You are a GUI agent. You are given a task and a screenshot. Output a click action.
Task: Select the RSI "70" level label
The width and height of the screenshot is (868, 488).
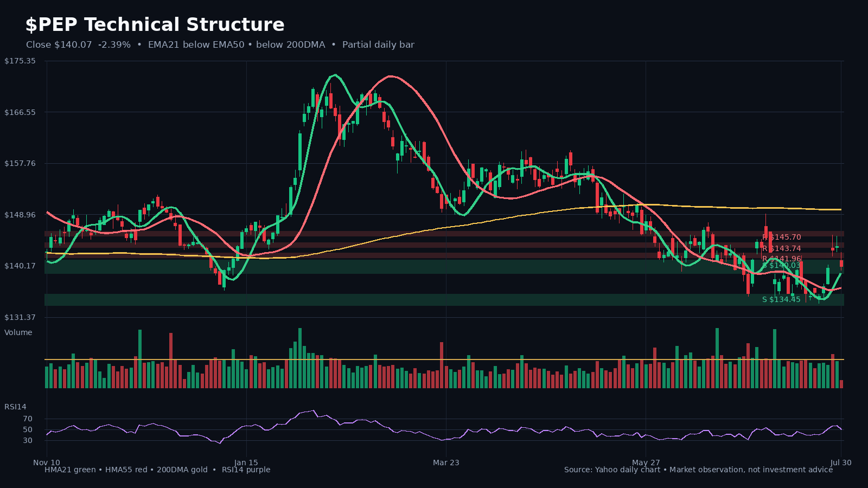28,419
